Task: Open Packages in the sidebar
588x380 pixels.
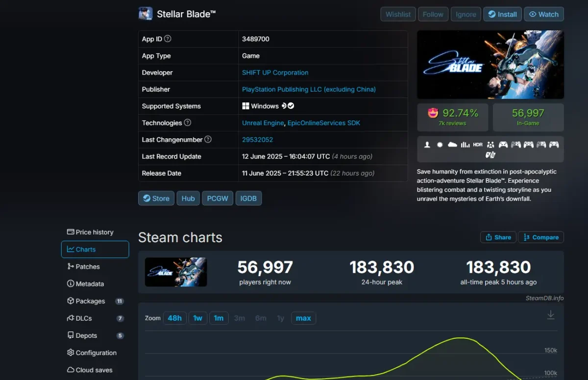Action: coord(95,301)
